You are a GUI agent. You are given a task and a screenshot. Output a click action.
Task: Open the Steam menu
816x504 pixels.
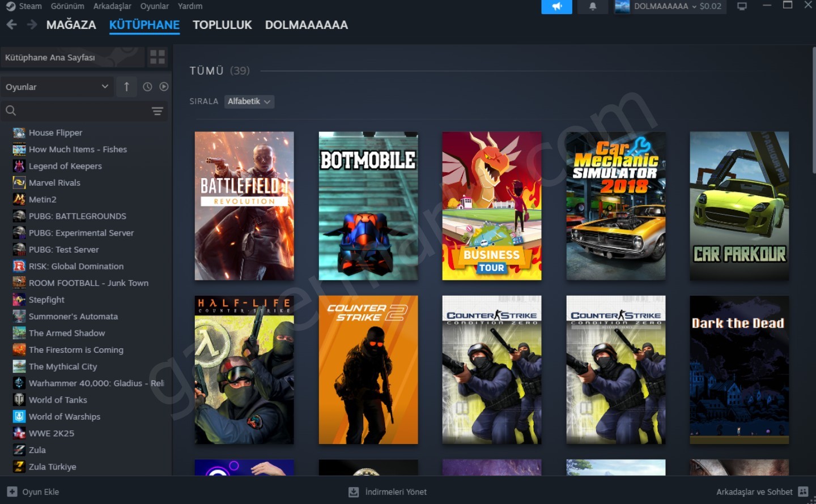pos(30,6)
